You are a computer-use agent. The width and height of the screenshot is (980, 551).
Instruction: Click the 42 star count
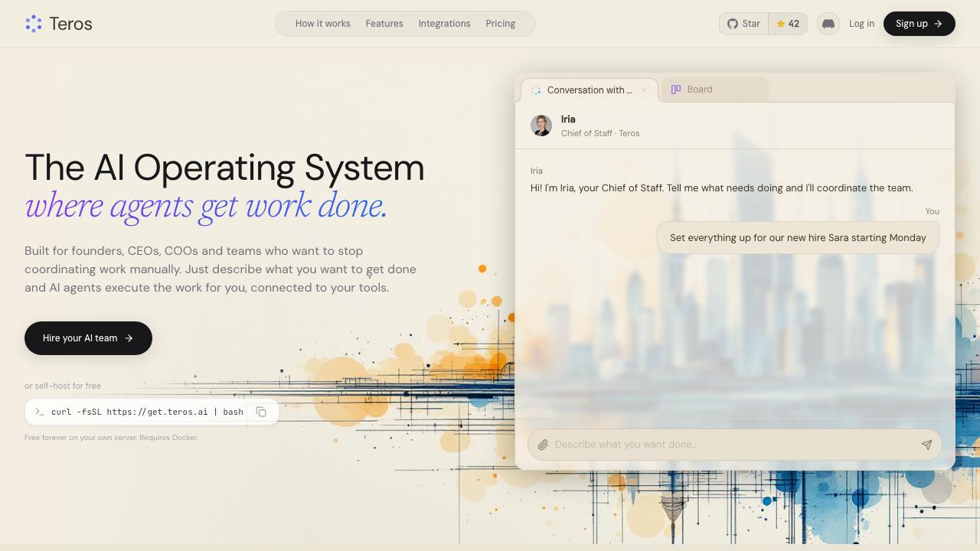[787, 24]
